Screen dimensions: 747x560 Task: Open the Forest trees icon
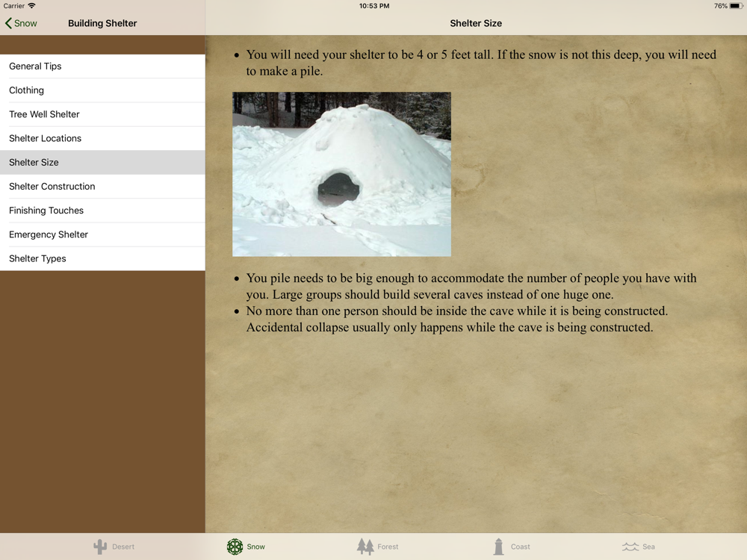[x=365, y=547]
